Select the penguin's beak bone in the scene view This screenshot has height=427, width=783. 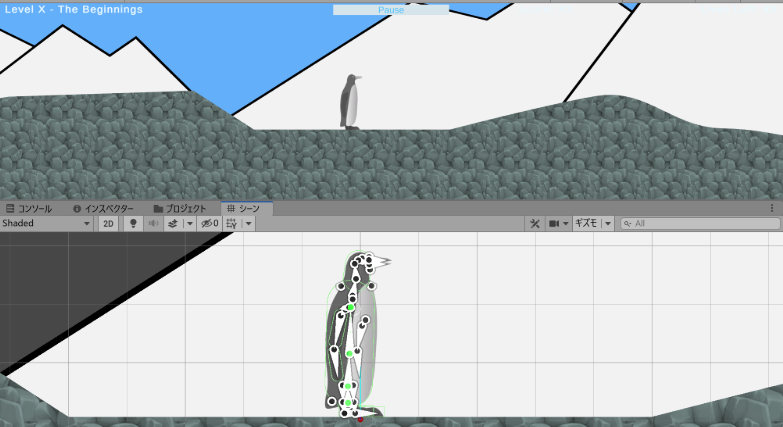[381, 261]
